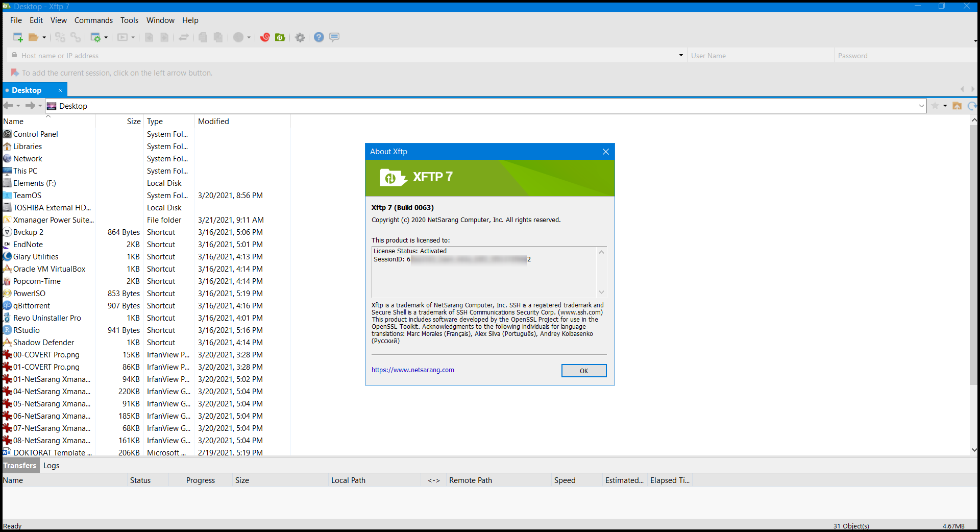
Task: Expand the favorites star dropdown arrow
Action: [x=945, y=106]
